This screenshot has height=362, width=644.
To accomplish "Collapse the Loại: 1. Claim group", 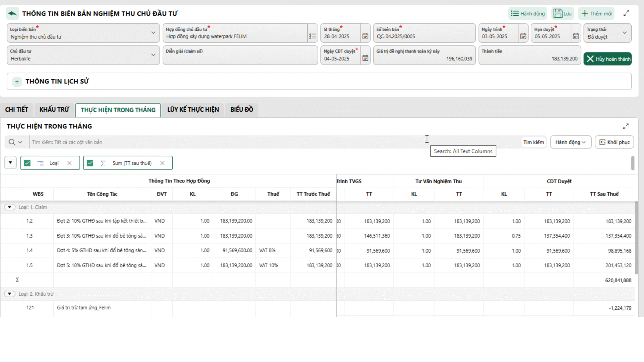I will (10, 207).
